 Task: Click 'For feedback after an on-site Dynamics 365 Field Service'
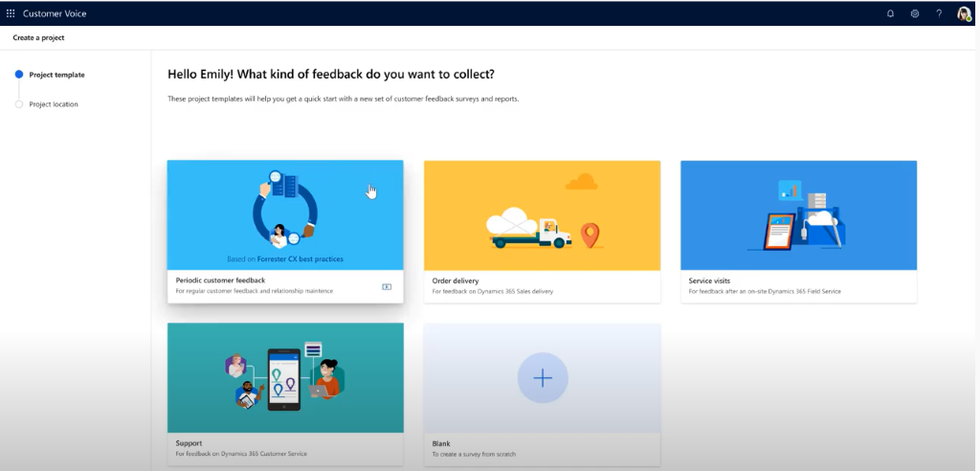click(765, 291)
